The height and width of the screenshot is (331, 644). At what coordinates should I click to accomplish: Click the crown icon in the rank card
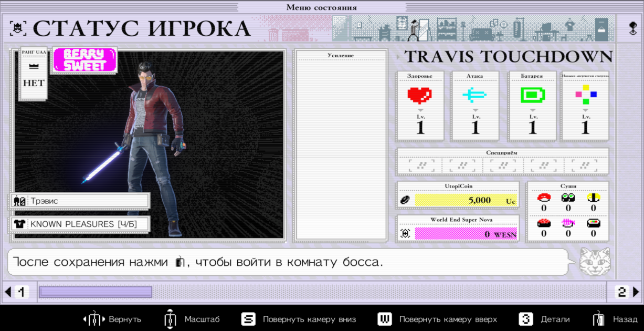pyautogui.click(x=34, y=67)
